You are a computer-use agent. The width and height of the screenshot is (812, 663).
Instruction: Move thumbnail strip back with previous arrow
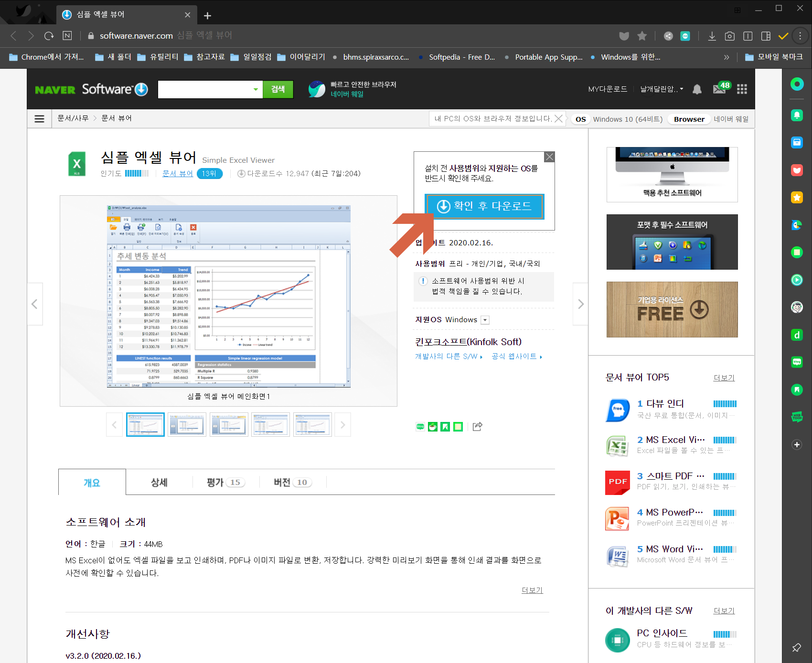[x=114, y=424]
